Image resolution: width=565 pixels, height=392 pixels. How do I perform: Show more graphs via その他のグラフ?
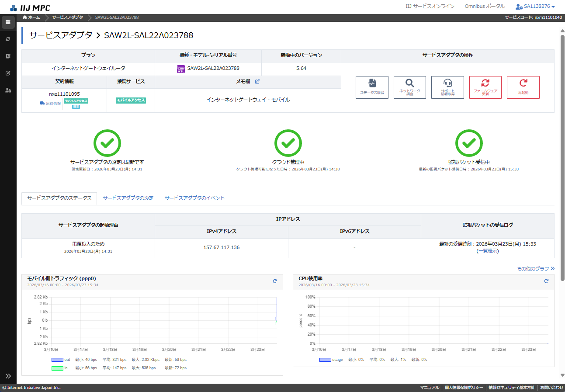pos(535,269)
